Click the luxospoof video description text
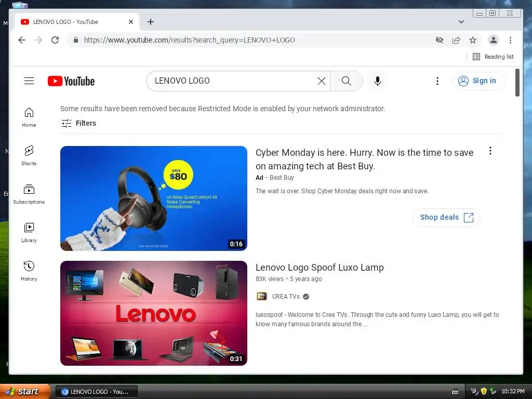The image size is (532, 399). click(x=377, y=320)
